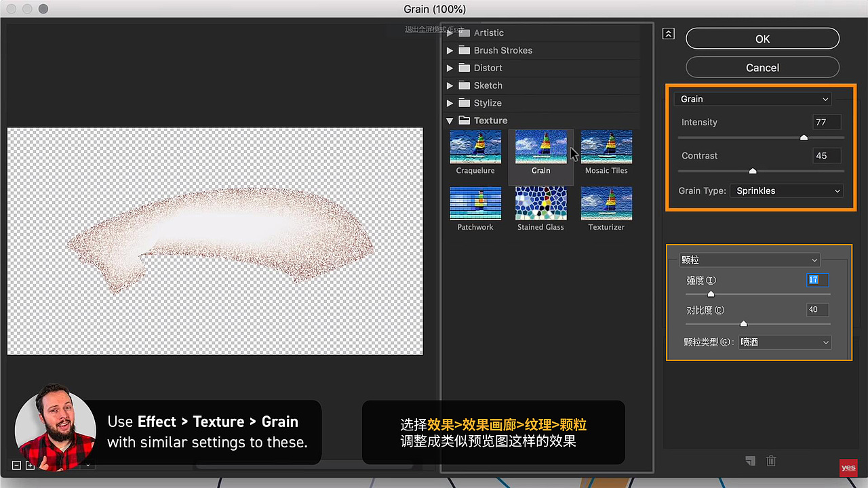Click the Distort category label
The width and height of the screenshot is (868, 488).
coord(488,68)
